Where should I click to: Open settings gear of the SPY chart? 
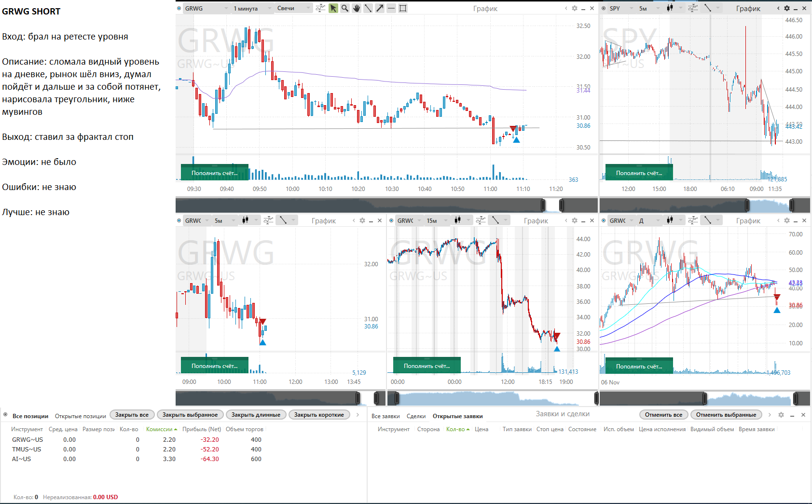click(787, 8)
